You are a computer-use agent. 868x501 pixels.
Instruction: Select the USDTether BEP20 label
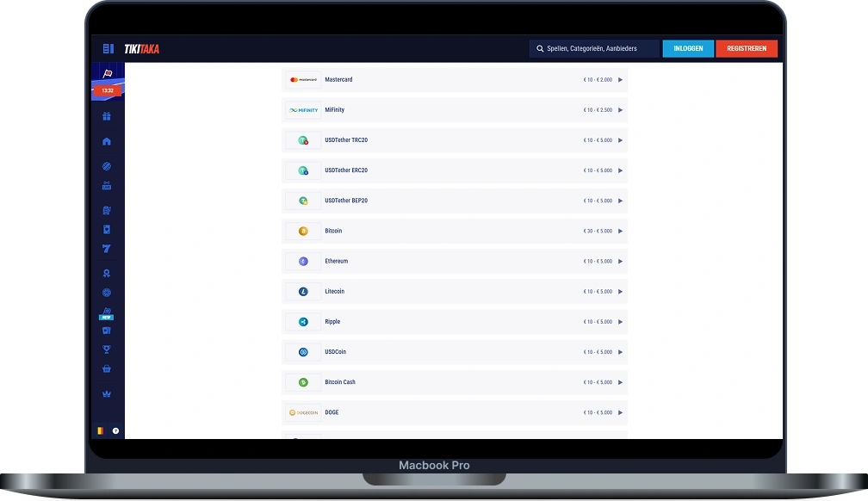tap(346, 201)
